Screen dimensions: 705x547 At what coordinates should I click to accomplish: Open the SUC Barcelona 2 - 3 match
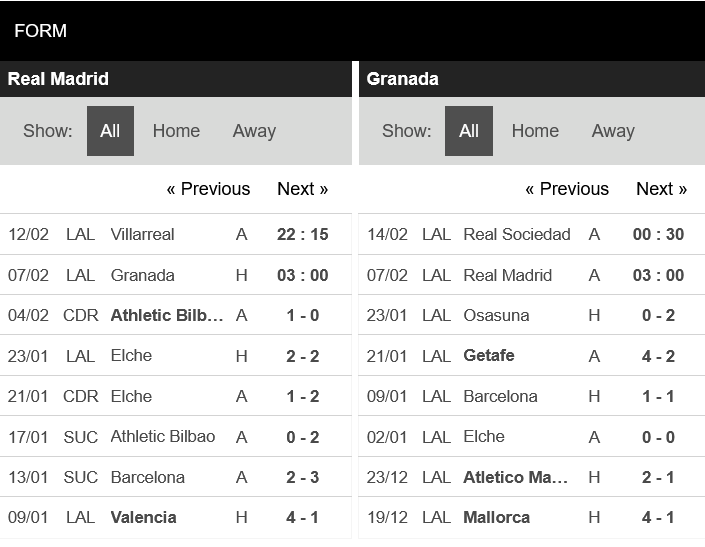[176, 477]
